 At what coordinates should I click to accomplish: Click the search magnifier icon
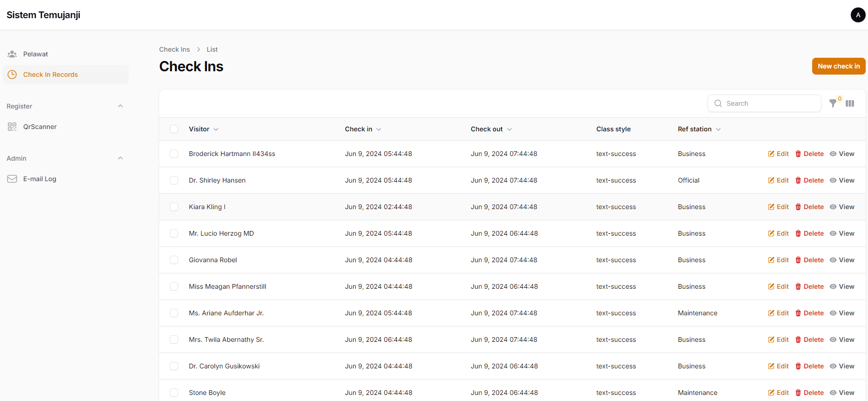tap(718, 103)
